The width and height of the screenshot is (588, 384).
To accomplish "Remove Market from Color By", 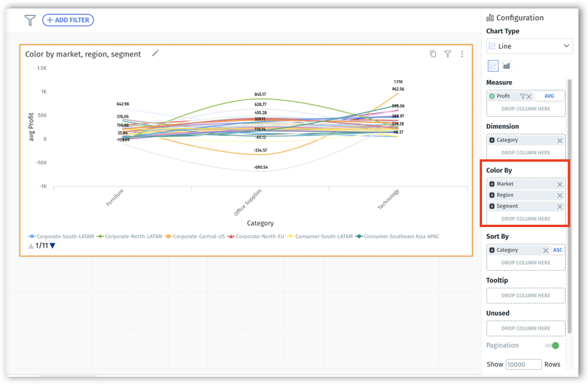I will pyautogui.click(x=559, y=184).
